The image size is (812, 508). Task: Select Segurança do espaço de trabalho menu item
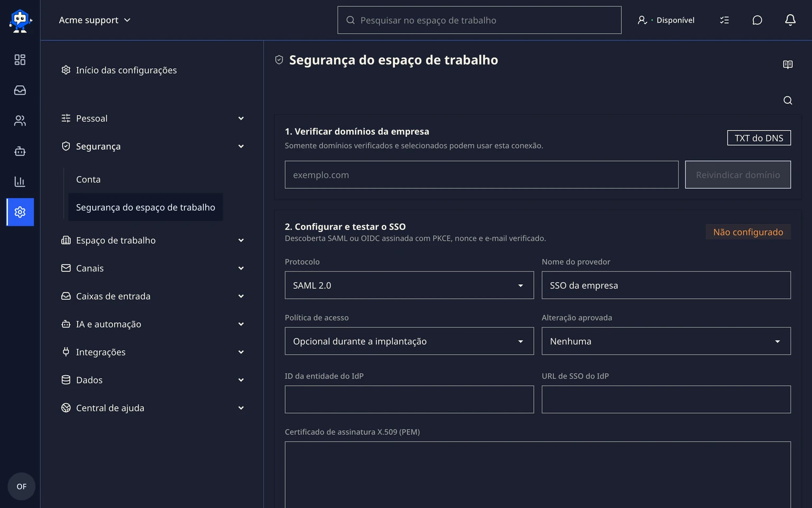(145, 207)
